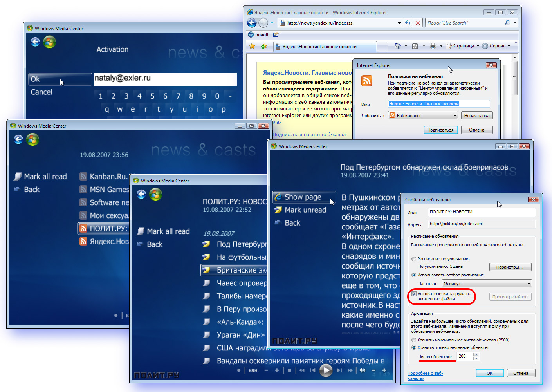This screenshot has height=392, width=552.
Task: Click Подписаться на этот веб-канал link
Action: pyautogui.click(x=309, y=134)
